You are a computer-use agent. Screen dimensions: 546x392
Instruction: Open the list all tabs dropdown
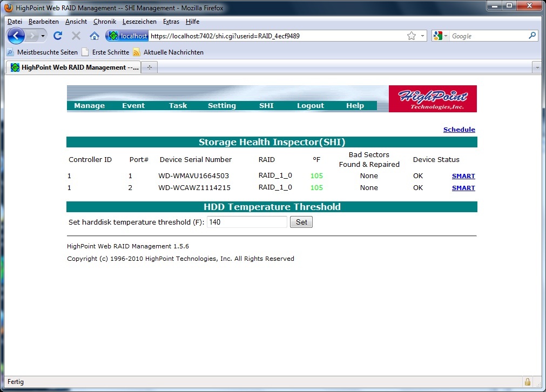pos(537,67)
